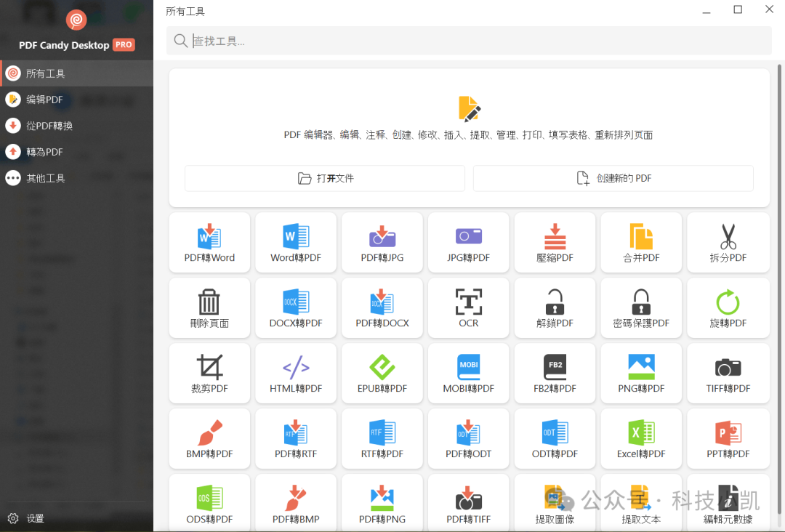Click the 创建新的 PDF button
This screenshot has width=785, height=532.
pyautogui.click(x=613, y=178)
